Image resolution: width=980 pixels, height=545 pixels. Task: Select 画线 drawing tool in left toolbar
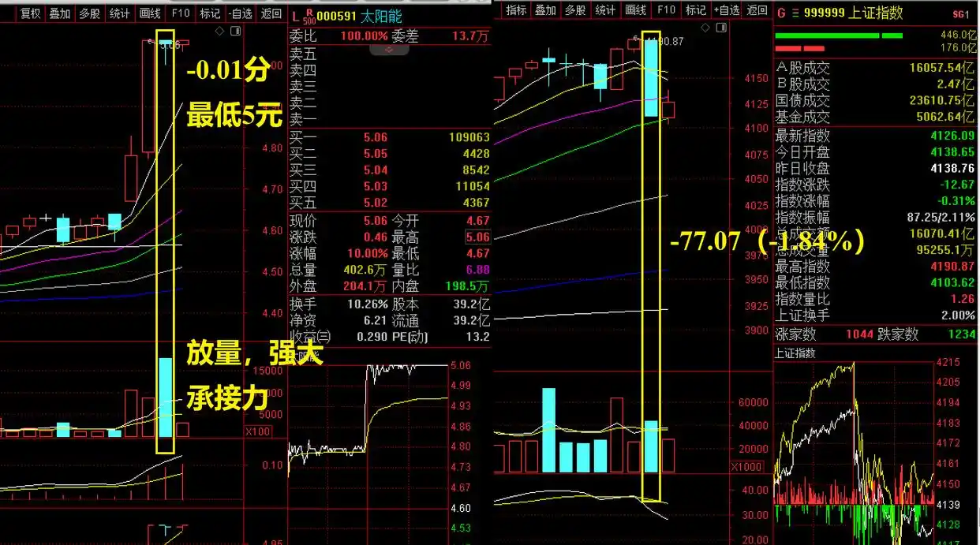[x=151, y=13]
